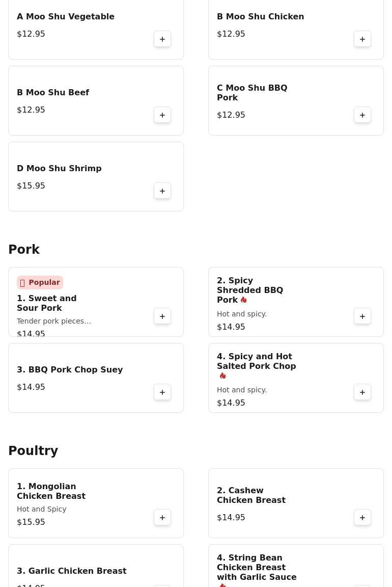Image resolution: width=392 pixels, height=587 pixels.
Task: Add Mongolian Chicken Breast to cart
Action: (x=162, y=517)
